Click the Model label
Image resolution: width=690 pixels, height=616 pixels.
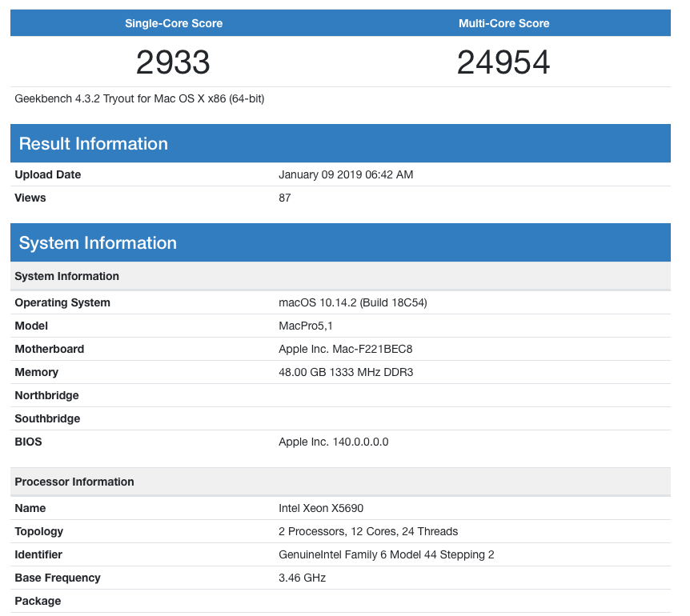pyautogui.click(x=31, y=326)
